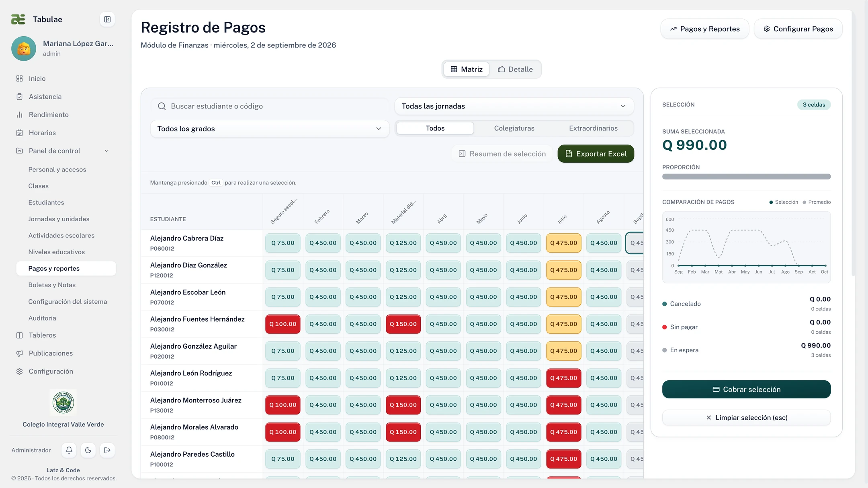Select the Colegiaturas filter

click(x=514, y=129)
